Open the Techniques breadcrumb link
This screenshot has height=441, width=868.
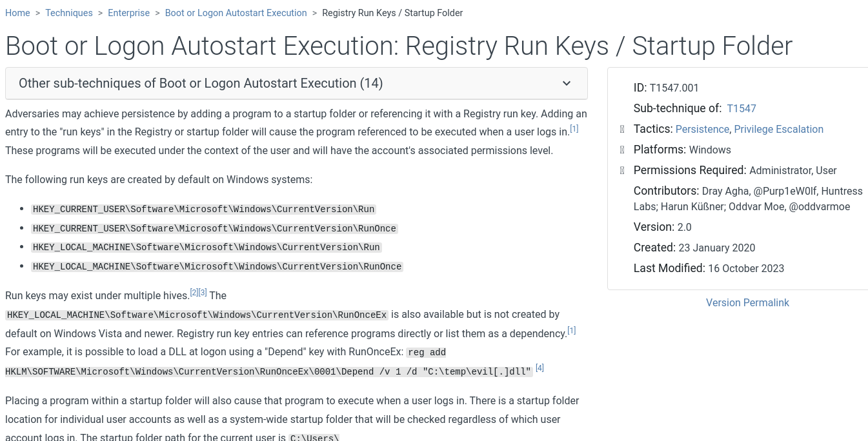coord(69,13)
